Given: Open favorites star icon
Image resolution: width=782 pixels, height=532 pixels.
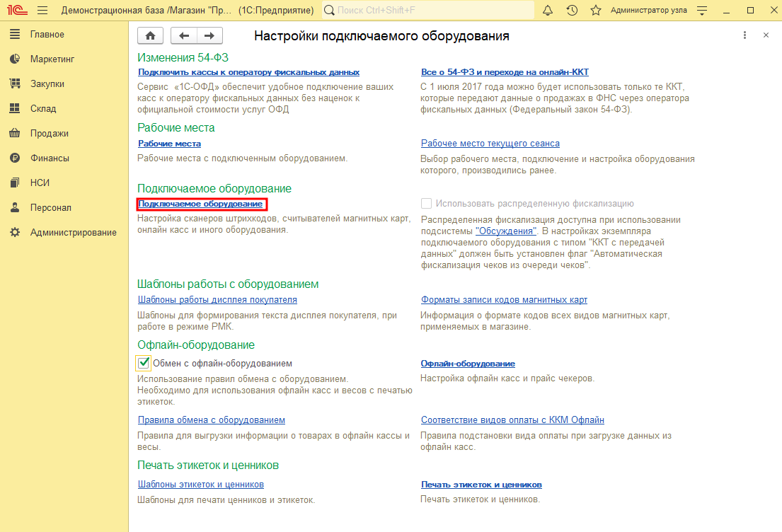Looking at the screenshot, I should [595, 10].
